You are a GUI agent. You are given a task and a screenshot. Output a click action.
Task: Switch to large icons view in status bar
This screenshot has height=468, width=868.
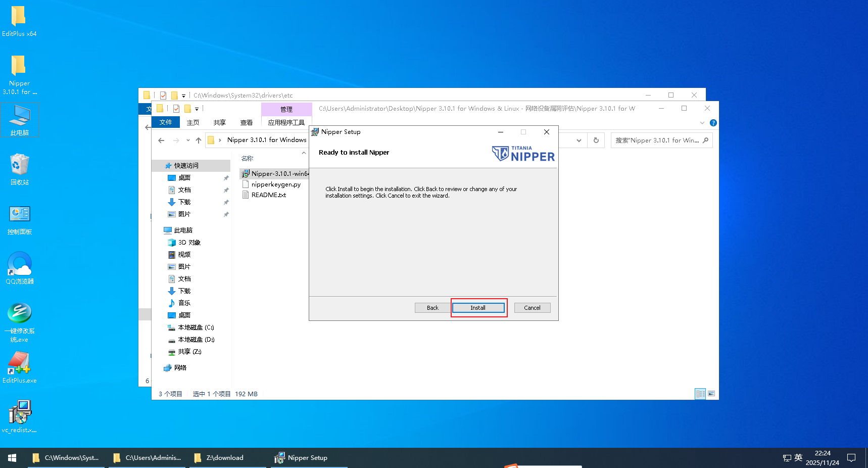coord(711,394)
